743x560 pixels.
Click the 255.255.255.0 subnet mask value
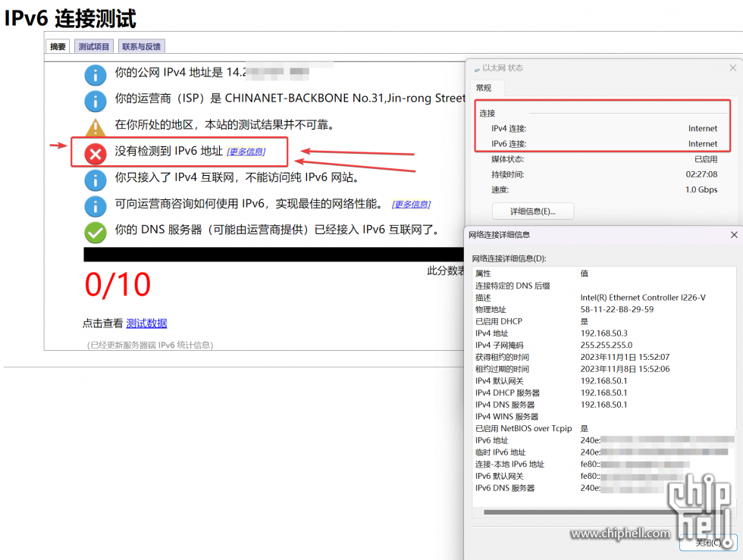pos(606,345)
